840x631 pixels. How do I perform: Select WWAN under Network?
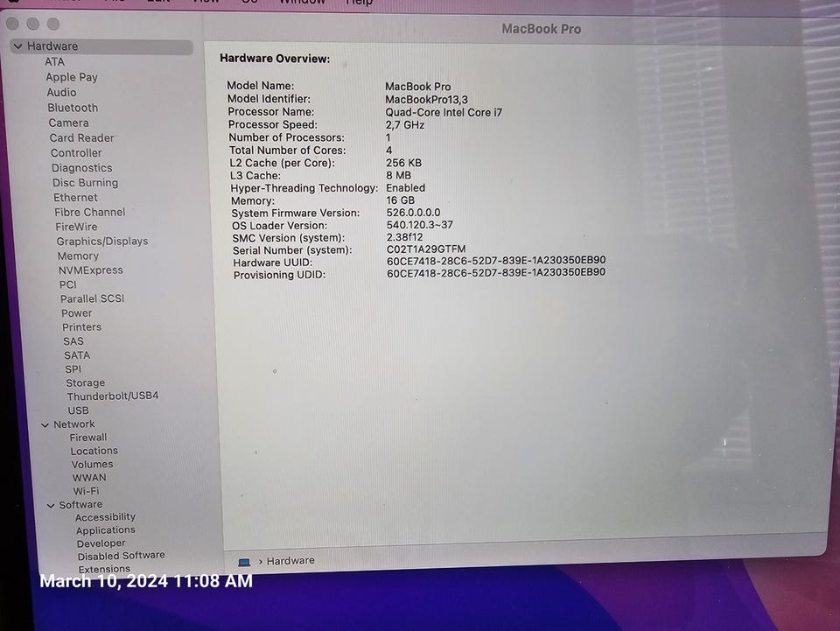89,478
